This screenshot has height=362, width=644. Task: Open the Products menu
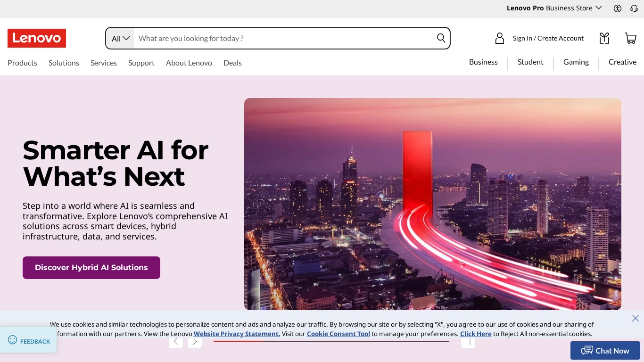(x=22, y=63)
